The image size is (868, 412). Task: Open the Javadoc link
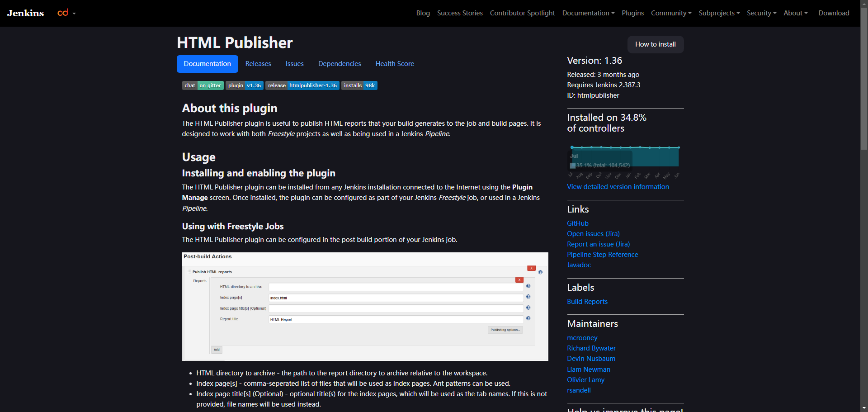click(579, 265)
